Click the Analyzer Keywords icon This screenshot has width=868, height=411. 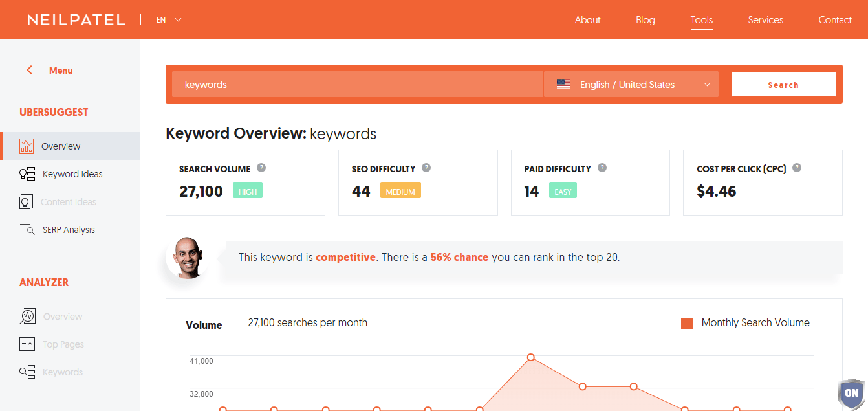point(27,372)
